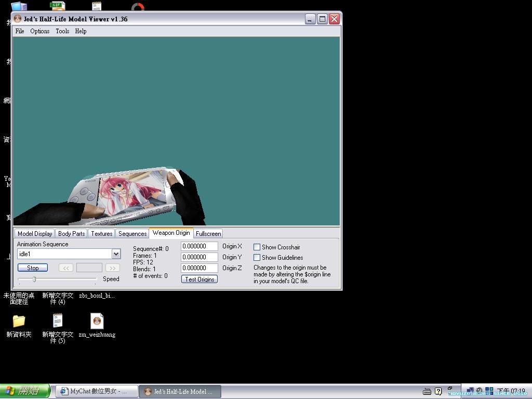This screenshot has height=399, width=532.
Task: Expand the Animation Sequence dropdown
Action: pyautogui.click(x=116, y=254)
